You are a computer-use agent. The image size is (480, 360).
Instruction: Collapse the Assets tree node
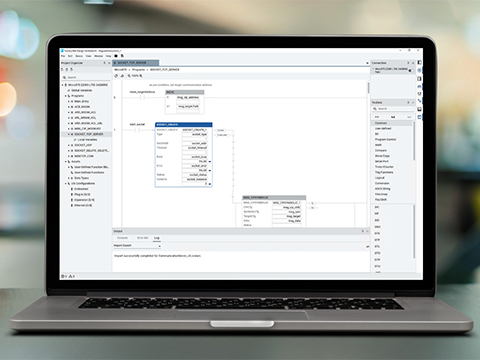click(x=65, y=162)
